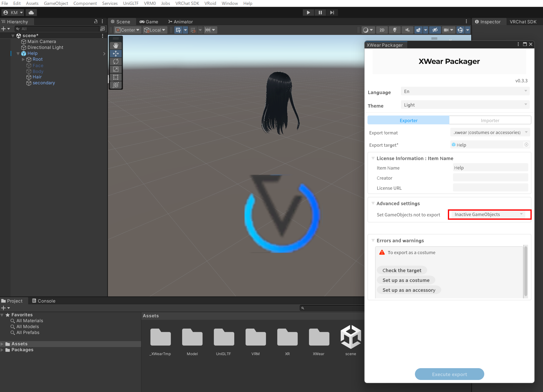Toggle scene audio mute

click(x=407, y=30)
